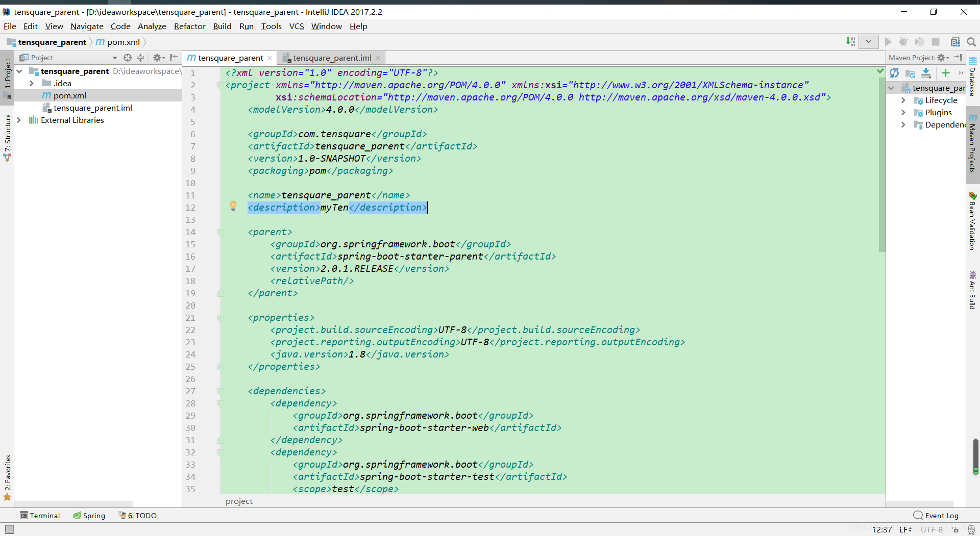The height and width of the screenshot is (536, 980).
Task: Open the Event Log
Action: point(936,516)
